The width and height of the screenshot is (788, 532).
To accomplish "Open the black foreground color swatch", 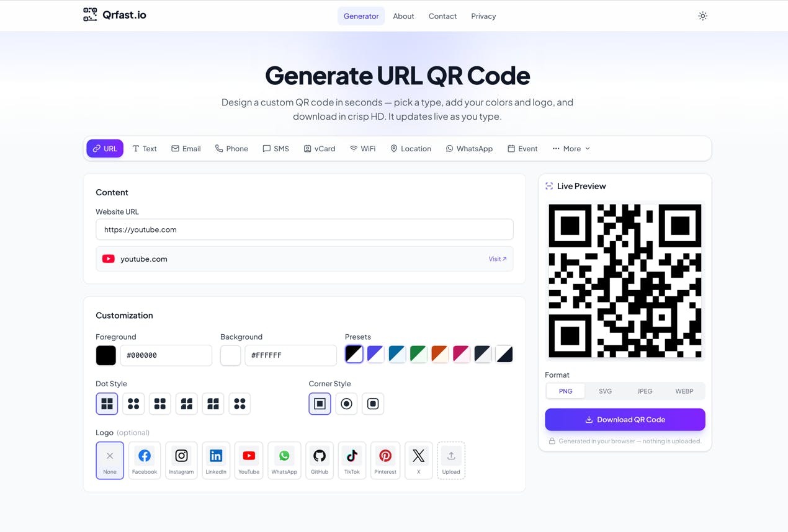I will click(106, 355).
